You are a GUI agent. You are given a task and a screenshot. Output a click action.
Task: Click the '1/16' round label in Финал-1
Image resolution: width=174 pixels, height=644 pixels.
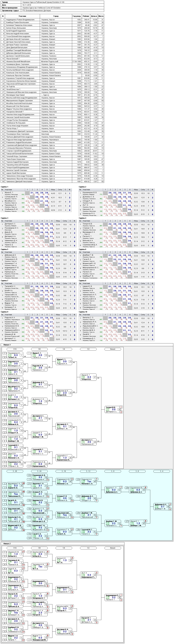[x=15, y=349]
